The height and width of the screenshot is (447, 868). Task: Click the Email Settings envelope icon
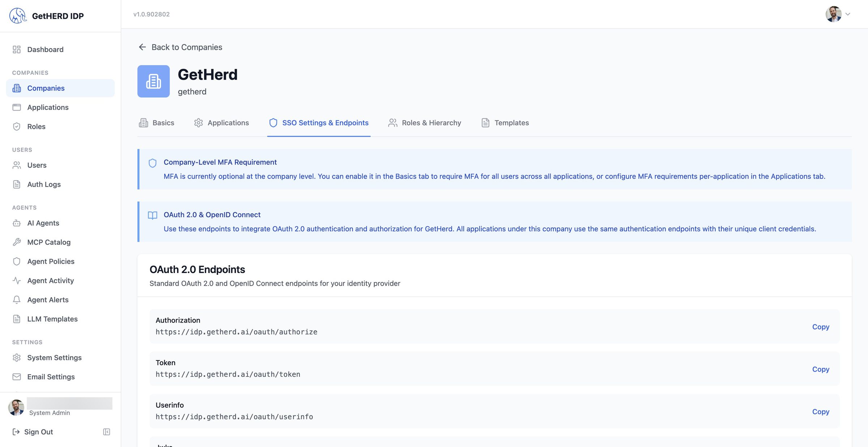pyautogui.click(x=17, y=377)
